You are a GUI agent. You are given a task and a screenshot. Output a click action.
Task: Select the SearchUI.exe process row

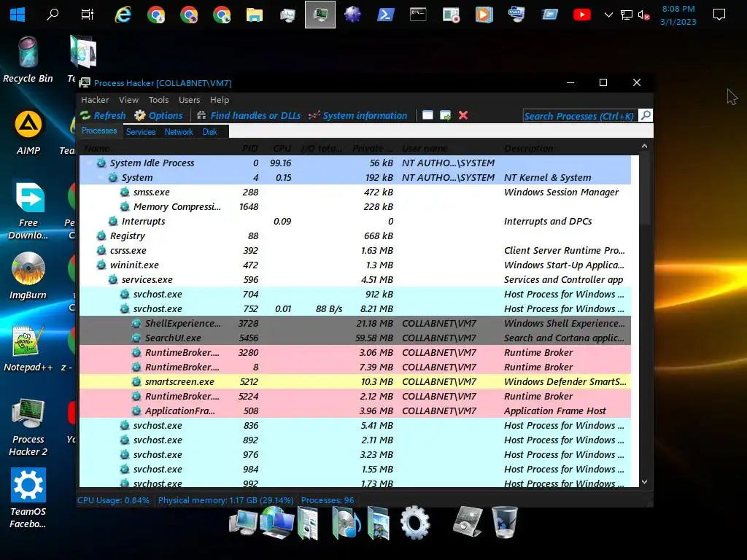point(355,338)
